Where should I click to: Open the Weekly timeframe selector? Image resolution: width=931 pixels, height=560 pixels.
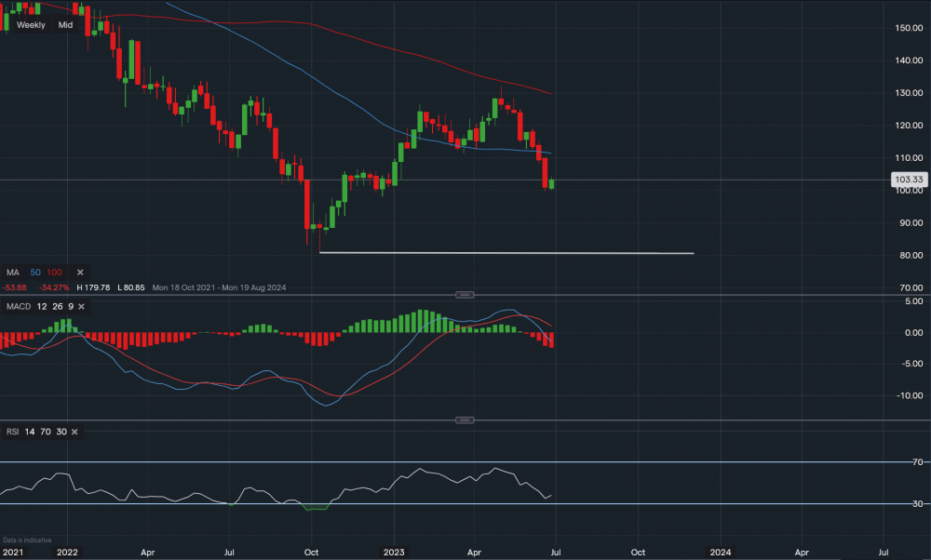[x=31, y=25]
